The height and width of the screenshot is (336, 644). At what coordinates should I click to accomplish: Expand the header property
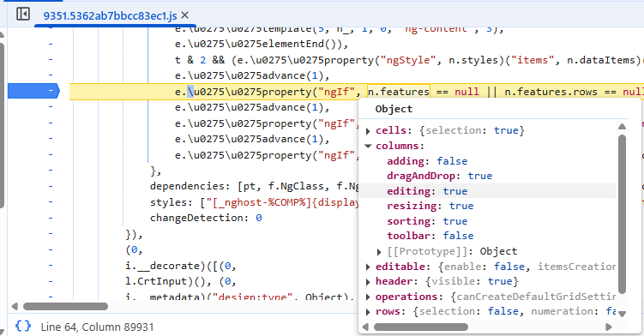368,282
